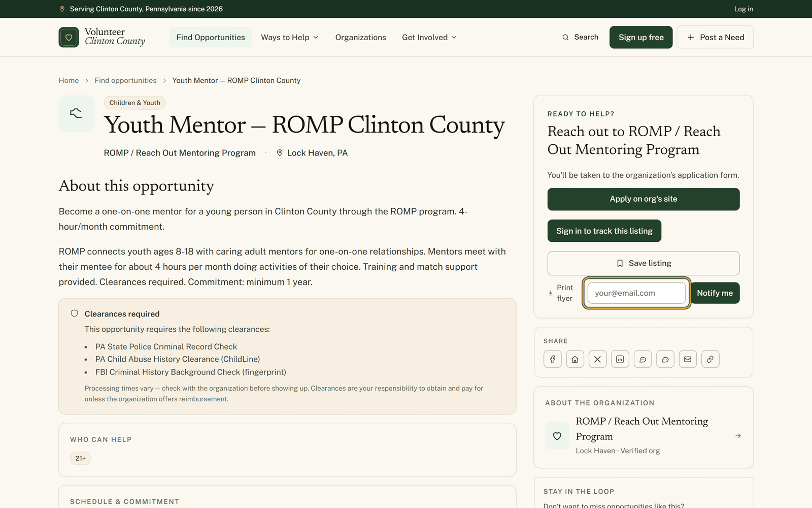This screenshot has height=508, width=812.
Task: Open the Organizations nav item
Action: pos(361,37)
